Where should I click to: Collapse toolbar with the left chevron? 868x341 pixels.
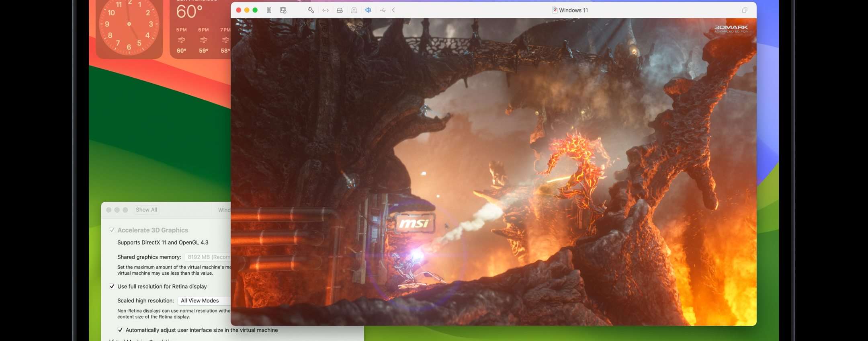[394, 10]
